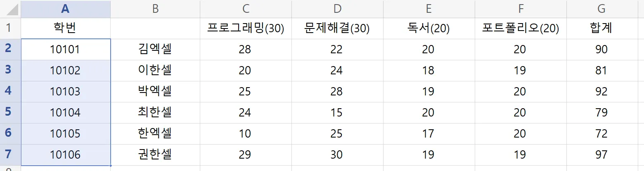
Task: Select column G header
Action: (601, 9)
